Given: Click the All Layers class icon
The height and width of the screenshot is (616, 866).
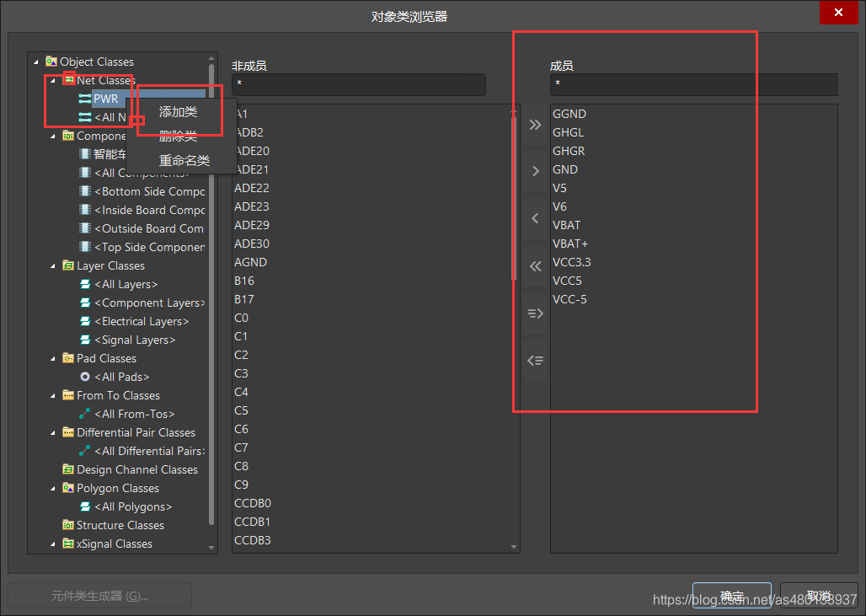Looking at the screenshot, I should click(84, 284).
